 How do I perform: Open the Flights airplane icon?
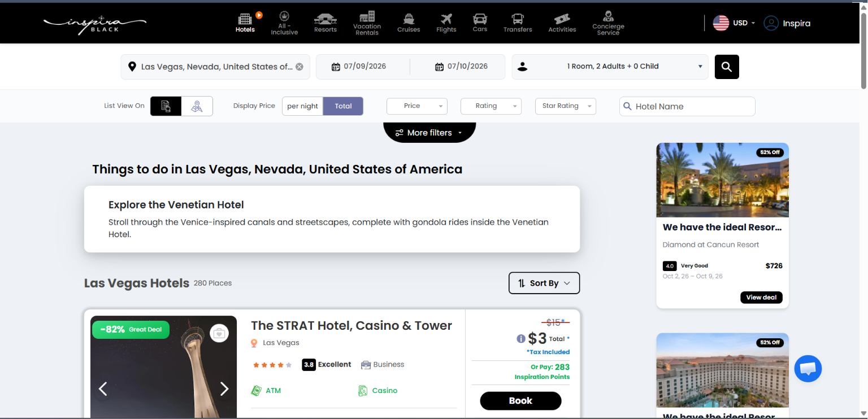[446, 19]
